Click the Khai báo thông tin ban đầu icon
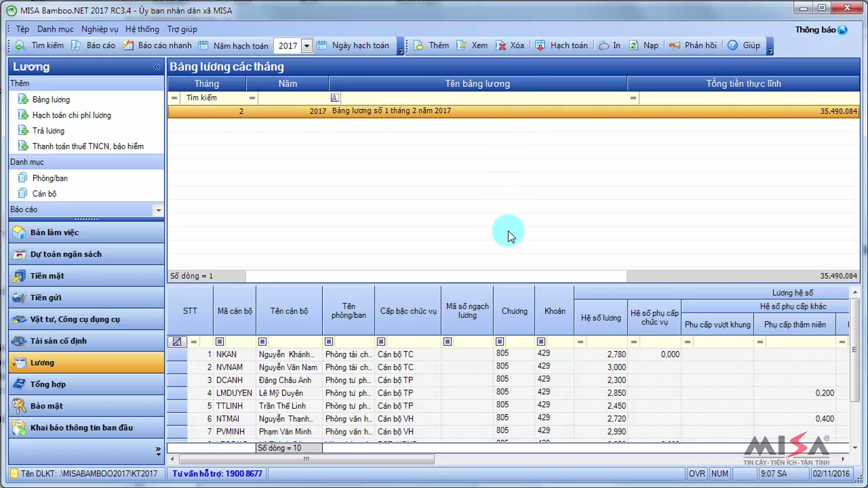 click(x=19, y=428)
